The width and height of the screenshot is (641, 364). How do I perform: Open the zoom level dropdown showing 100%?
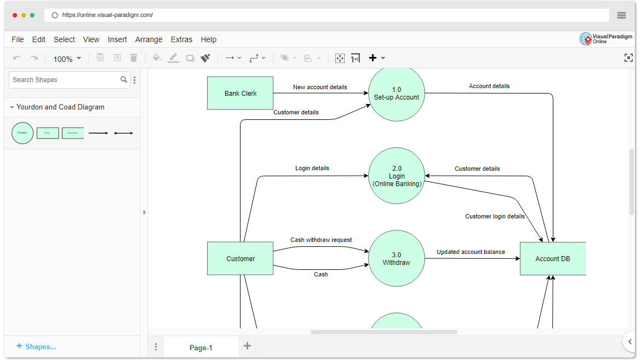66,58
